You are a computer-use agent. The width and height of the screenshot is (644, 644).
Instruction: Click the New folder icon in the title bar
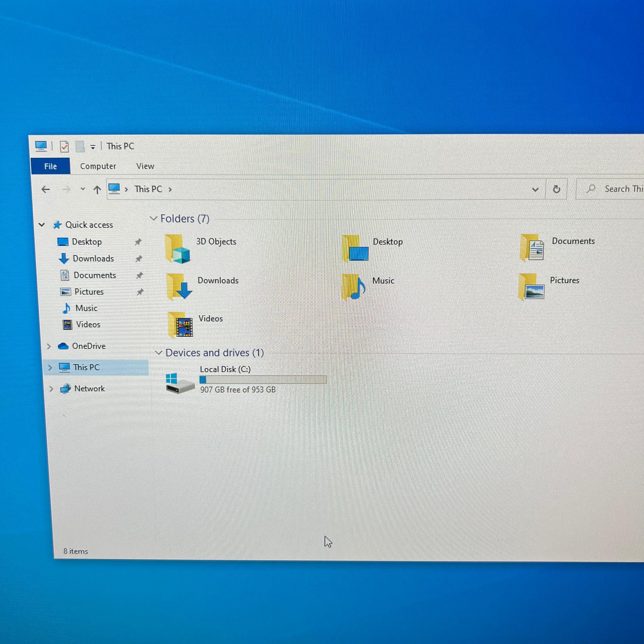80,146
